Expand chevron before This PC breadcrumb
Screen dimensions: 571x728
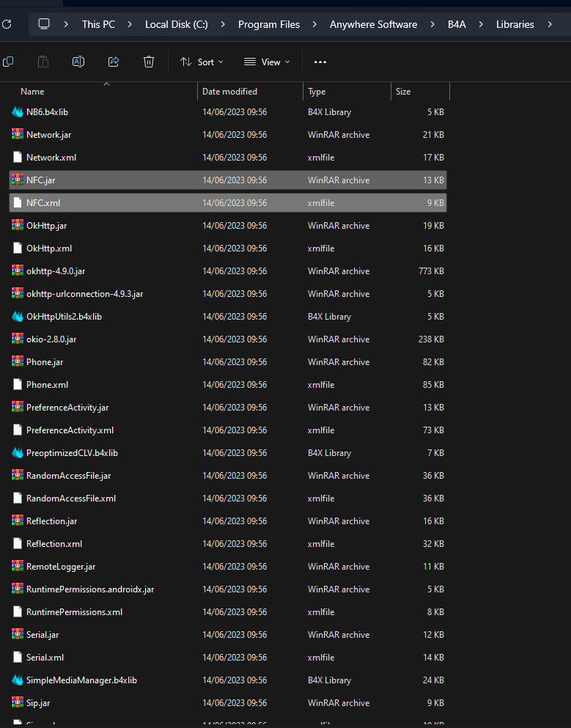pos(66,24)
